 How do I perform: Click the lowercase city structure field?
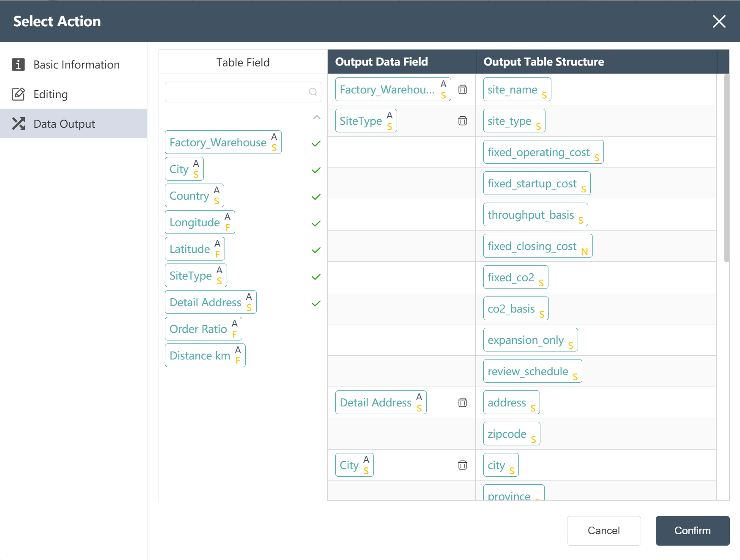[x=501, y=465]
